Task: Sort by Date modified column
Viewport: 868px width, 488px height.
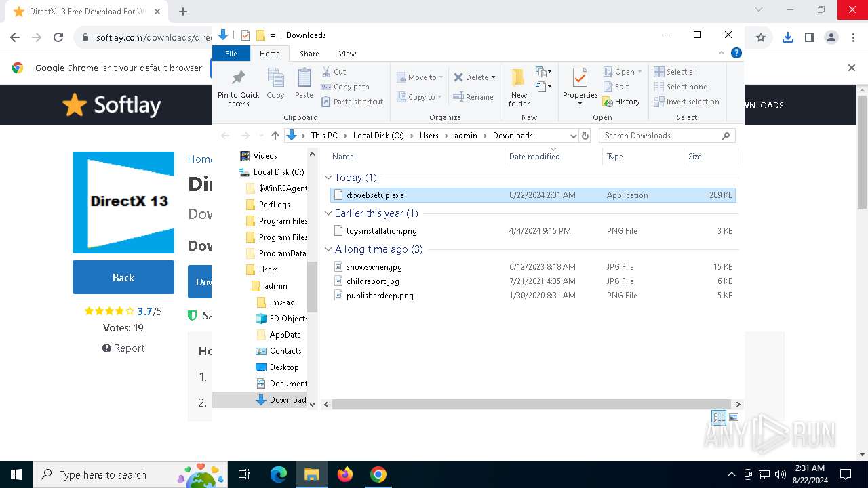Action: (553, 157)
